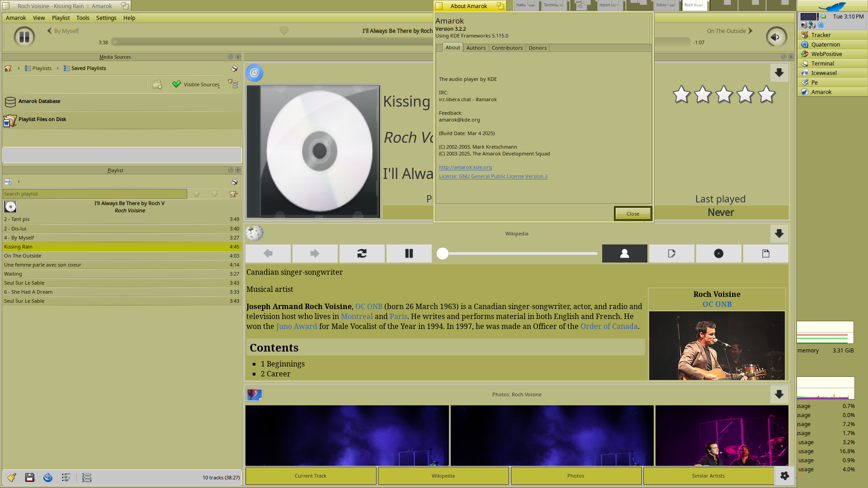Rate the track one star
Screen dimensions: 868x488
pos(681,94)
